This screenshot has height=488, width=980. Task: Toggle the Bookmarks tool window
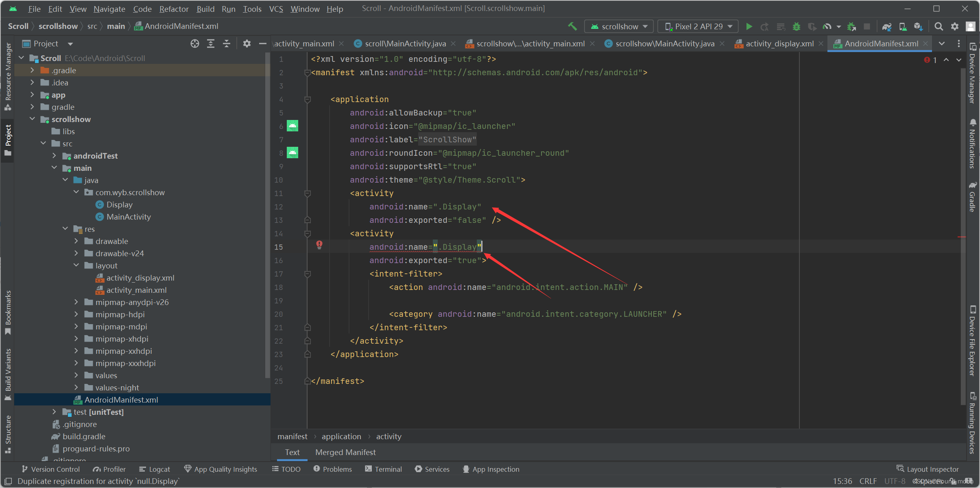pos(8,312)
